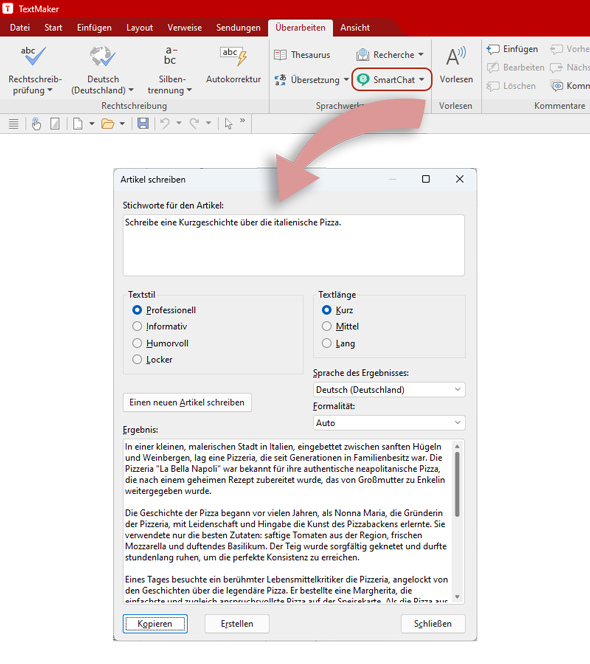Image resolution: width=590 pixels, height=664 pixels.
Task: Save the document with the diskette icon
Action: pyautogui.click(x=143, y=123)
